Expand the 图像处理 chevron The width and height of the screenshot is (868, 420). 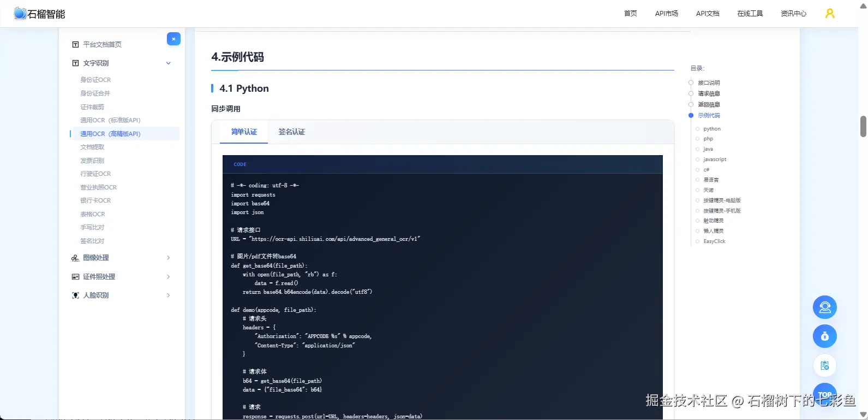pyautogui.click(x=169, y=258)
